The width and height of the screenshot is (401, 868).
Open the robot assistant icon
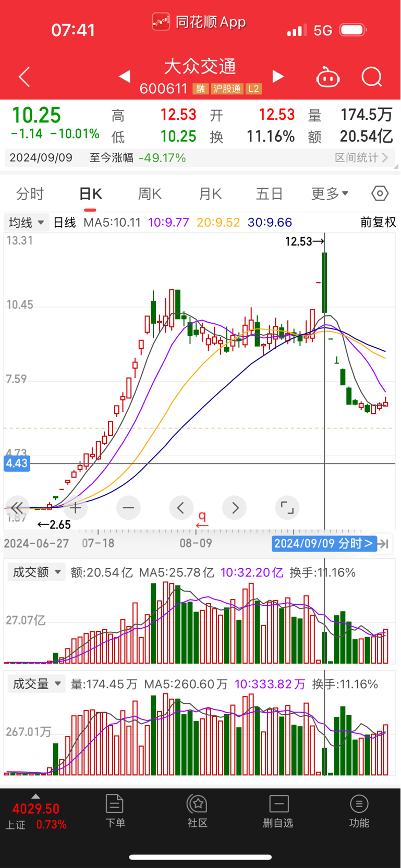point(328,77)
